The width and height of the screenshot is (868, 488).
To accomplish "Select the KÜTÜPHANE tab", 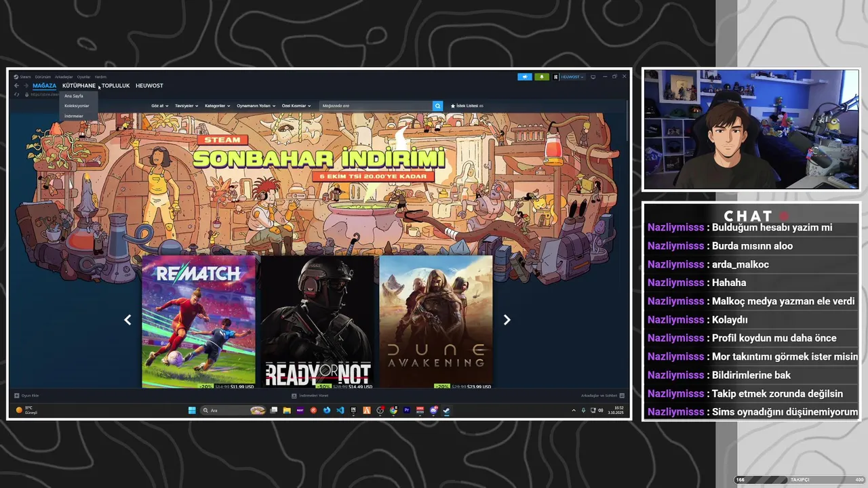I will 79,86.
